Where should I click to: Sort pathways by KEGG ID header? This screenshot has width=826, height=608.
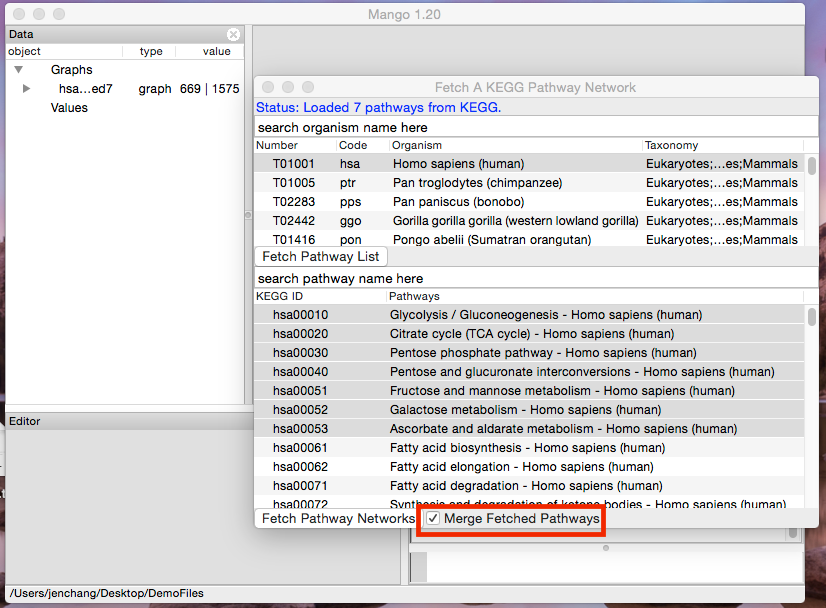coord(320,296)
